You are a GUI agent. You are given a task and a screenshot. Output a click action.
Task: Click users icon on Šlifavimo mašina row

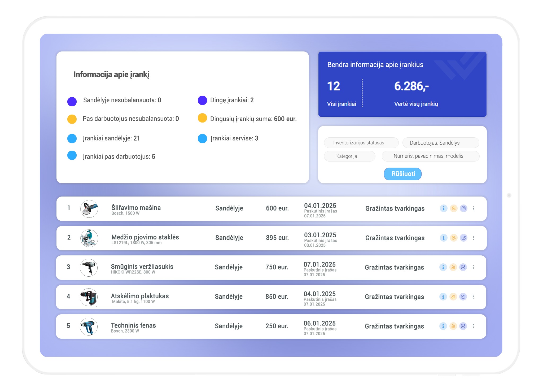(454, 208)
